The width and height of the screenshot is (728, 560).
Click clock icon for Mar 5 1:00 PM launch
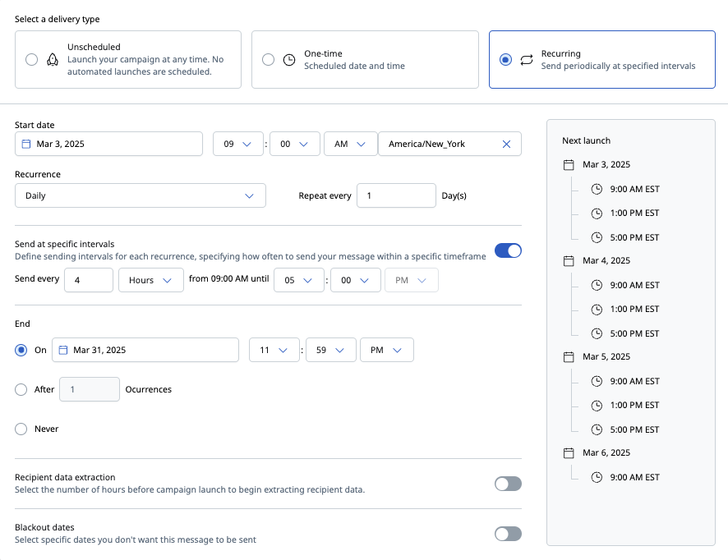(x=597, y=405)
